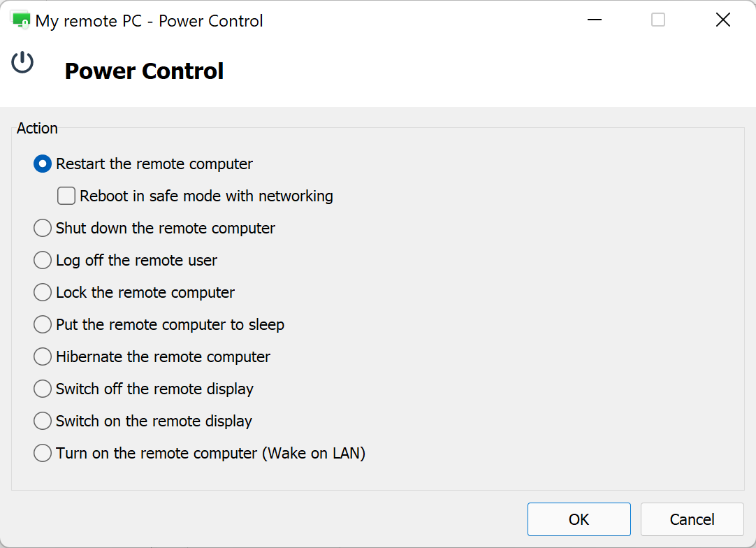This screenshot has width=756, height=548.
Task: Click the bold Power Control heading
Action: point(144,71)
